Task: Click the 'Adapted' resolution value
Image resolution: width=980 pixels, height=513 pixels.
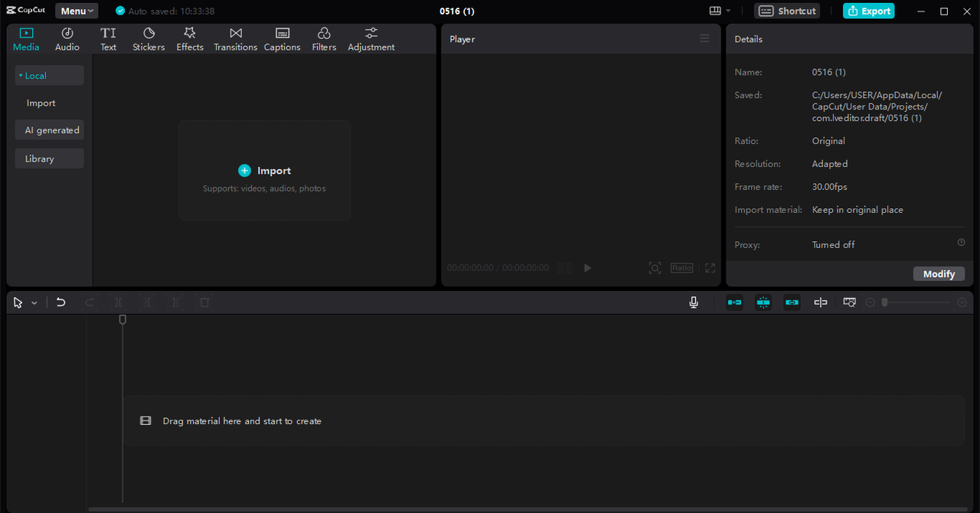Action: 830,164
